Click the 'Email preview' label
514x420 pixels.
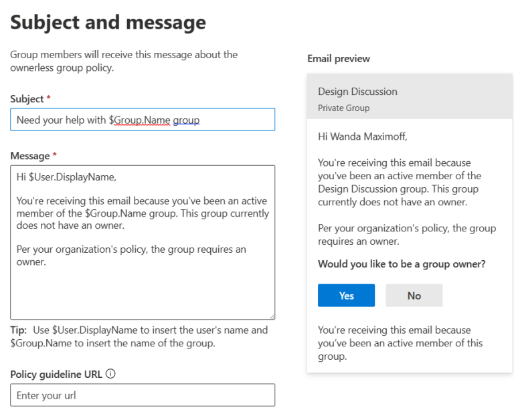point(339,59)
